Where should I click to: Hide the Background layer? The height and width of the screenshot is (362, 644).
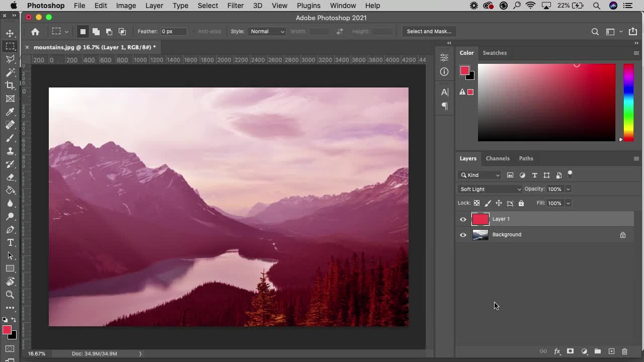click(x=463, y=234)
